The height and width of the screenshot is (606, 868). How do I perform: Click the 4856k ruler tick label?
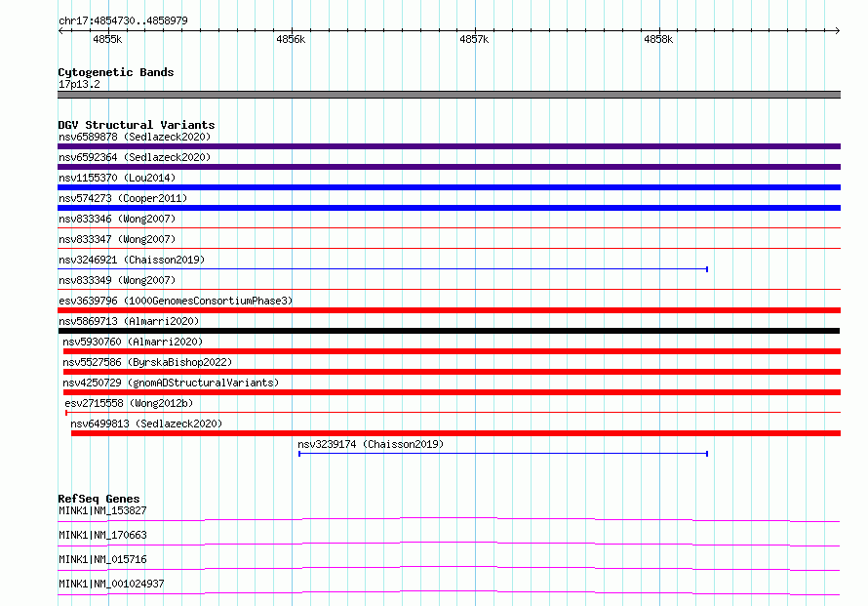click(291, 39)
